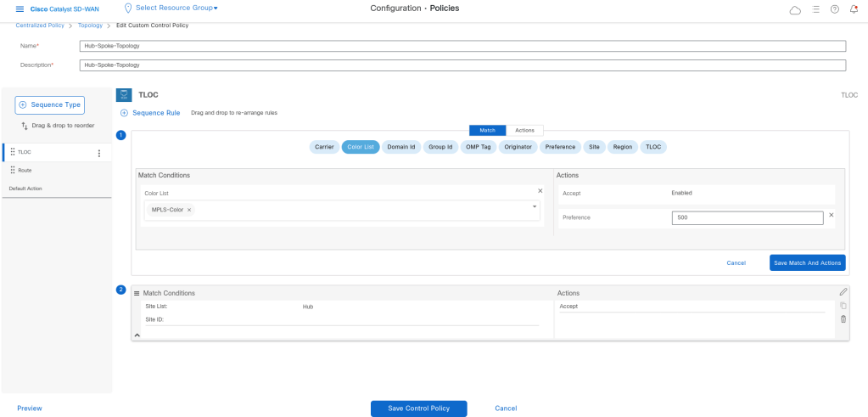Edit rule 2 with pencil icon

pos(843,292)
